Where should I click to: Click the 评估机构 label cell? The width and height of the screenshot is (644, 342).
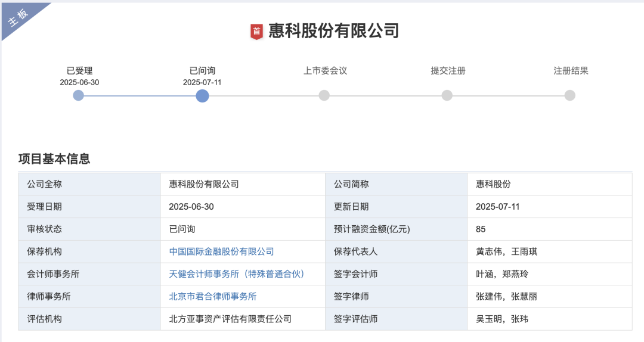(x=89, y=319)
